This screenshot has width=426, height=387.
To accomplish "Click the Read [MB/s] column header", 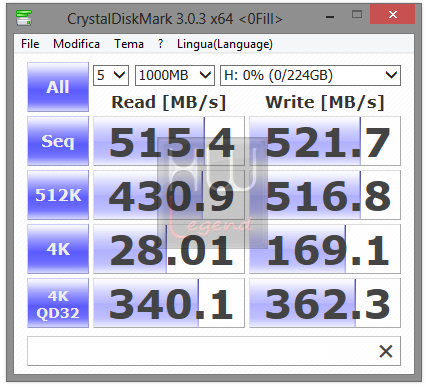I will 169,102.
